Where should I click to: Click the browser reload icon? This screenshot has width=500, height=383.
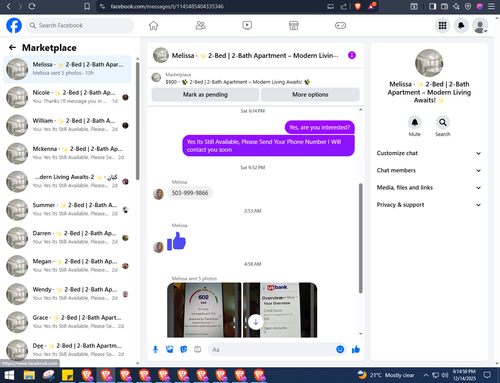32,6
